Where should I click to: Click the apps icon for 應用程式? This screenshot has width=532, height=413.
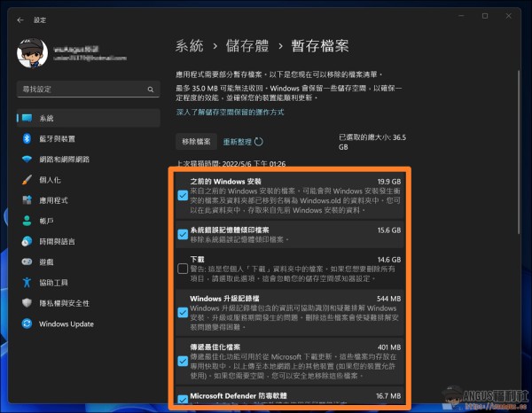pos(27,200)
